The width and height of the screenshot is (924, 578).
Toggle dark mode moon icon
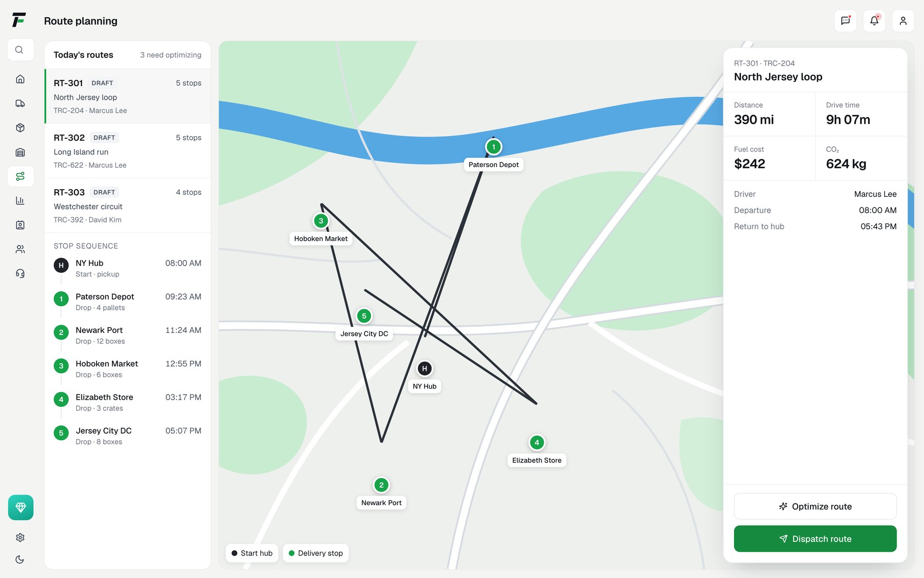pyautogui.click(x=21, y=560)
